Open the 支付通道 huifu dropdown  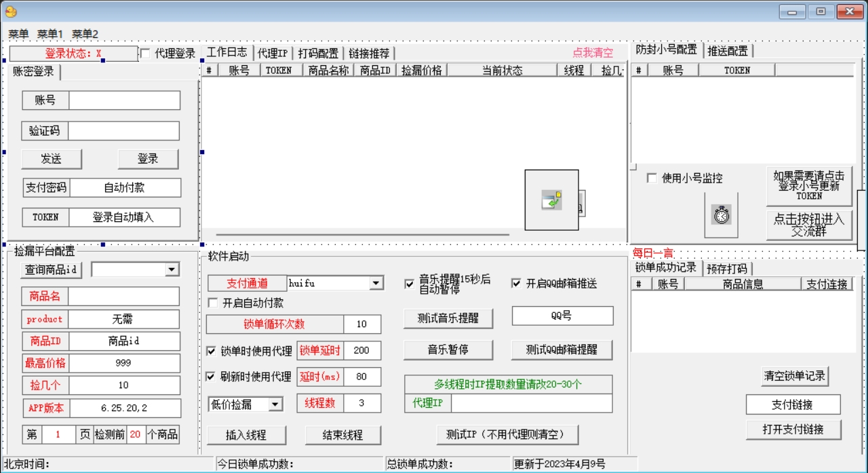tap(376, 284)
